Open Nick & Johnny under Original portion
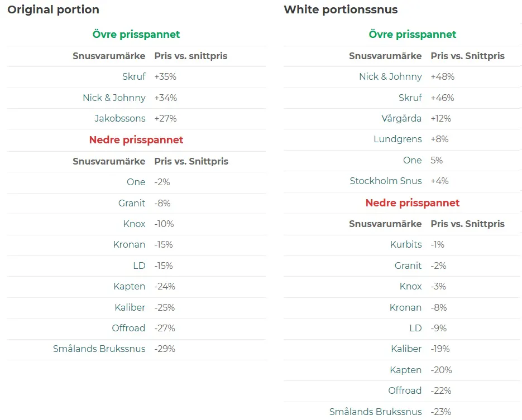The width and height of the screenshot is (522, 420). click(114, 98)
